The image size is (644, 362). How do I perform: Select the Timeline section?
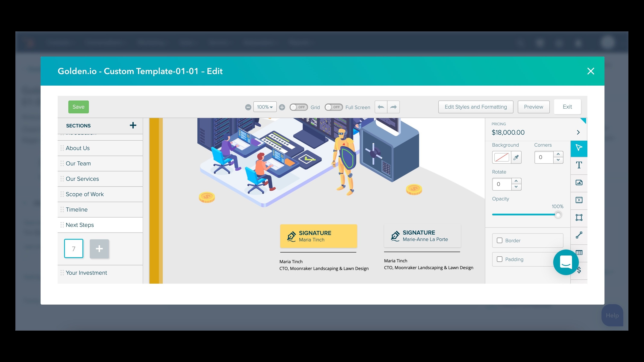[76, 210]
